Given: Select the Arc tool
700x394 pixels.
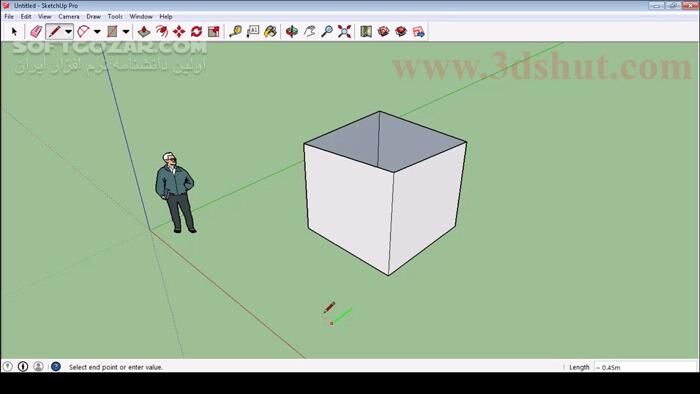Looking at the screenshot, I should (x=83, y=32).
